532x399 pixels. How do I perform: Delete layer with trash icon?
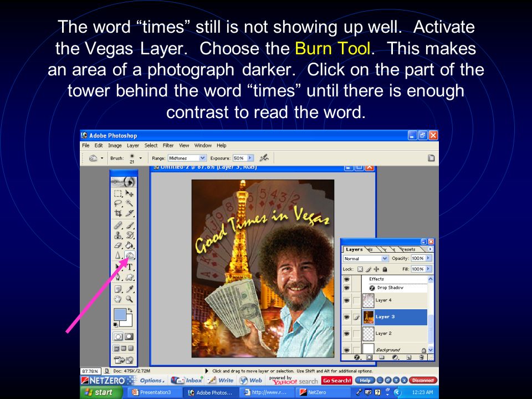[x=421, y=357]
